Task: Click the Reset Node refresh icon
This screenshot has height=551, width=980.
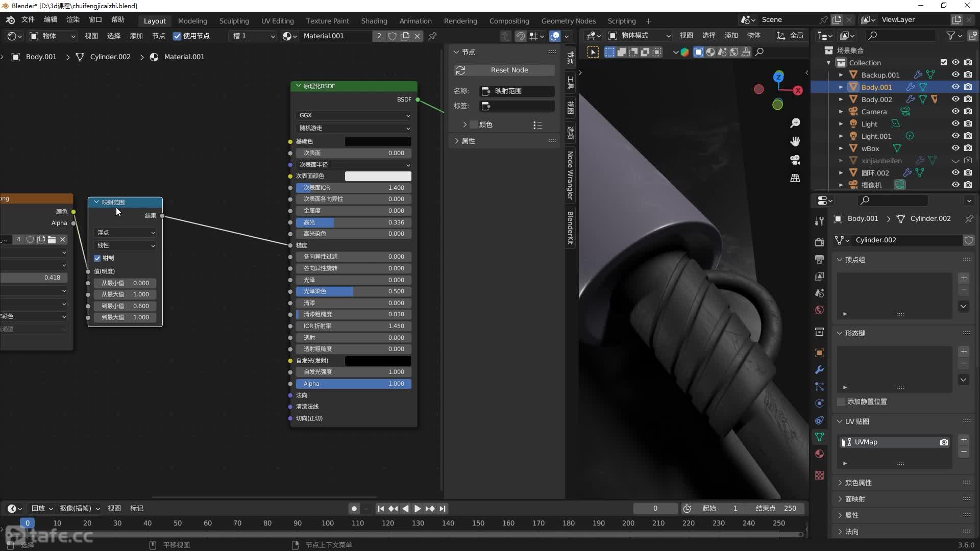Action: coord(460,70)
